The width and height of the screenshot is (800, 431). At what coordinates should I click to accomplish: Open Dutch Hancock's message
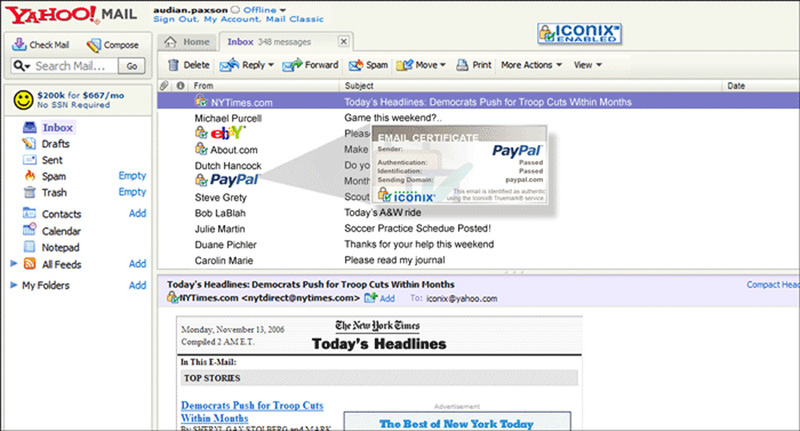point(228,166)
